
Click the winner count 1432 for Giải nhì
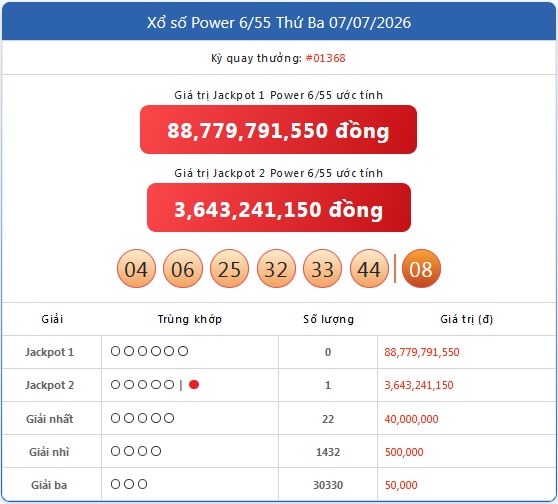click(x=328, y=452)
